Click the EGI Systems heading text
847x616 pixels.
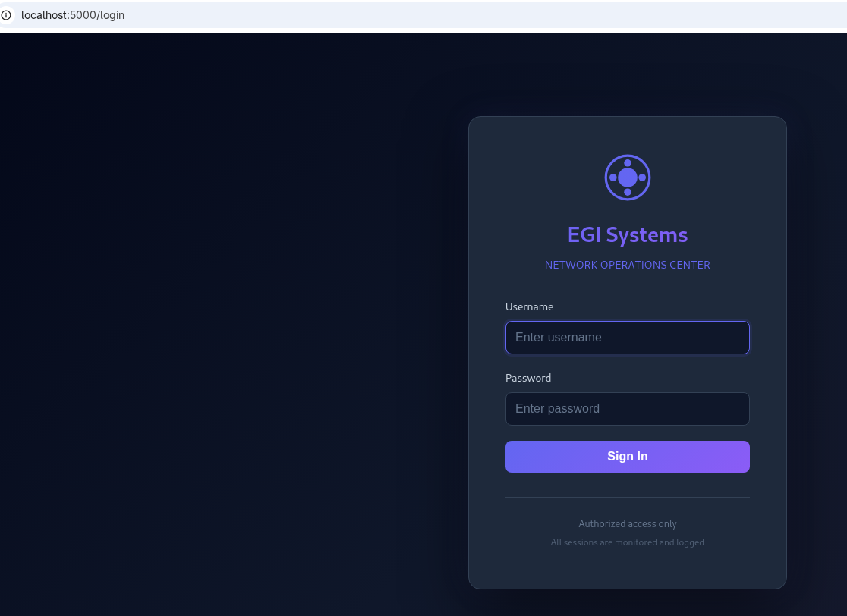pos(627,235)
